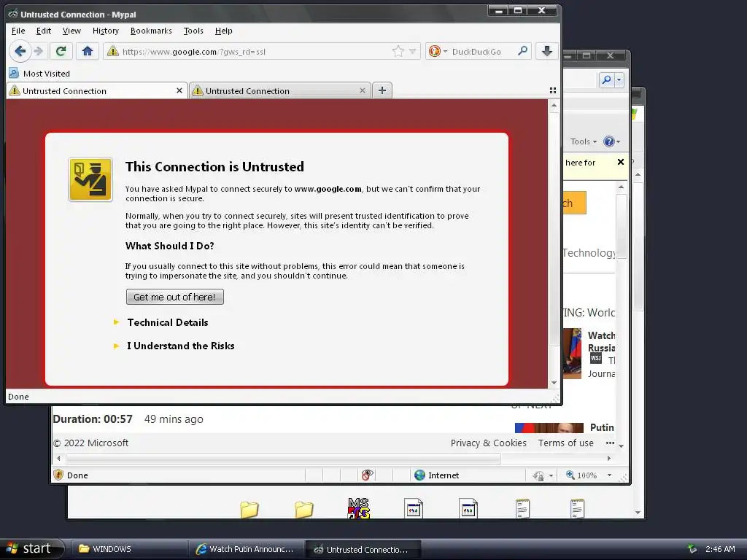Click the IE horizontal scrollbar left arrow
Viewport: 747px width, 560px height.
click(x=58, y=458)
